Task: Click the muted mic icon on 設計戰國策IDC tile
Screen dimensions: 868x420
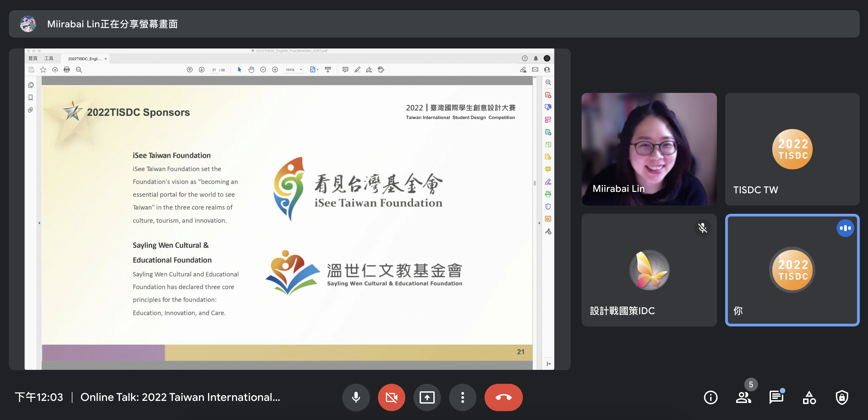Action: [702, 228]
